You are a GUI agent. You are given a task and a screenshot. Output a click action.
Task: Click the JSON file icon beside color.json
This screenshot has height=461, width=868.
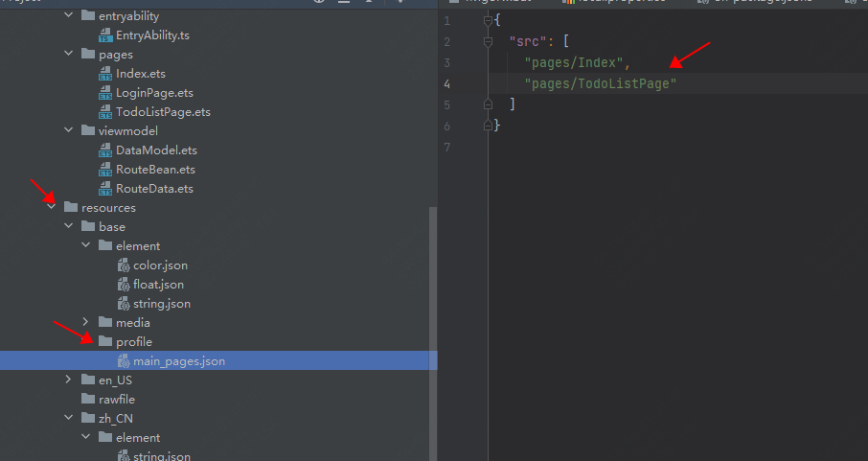124,265
